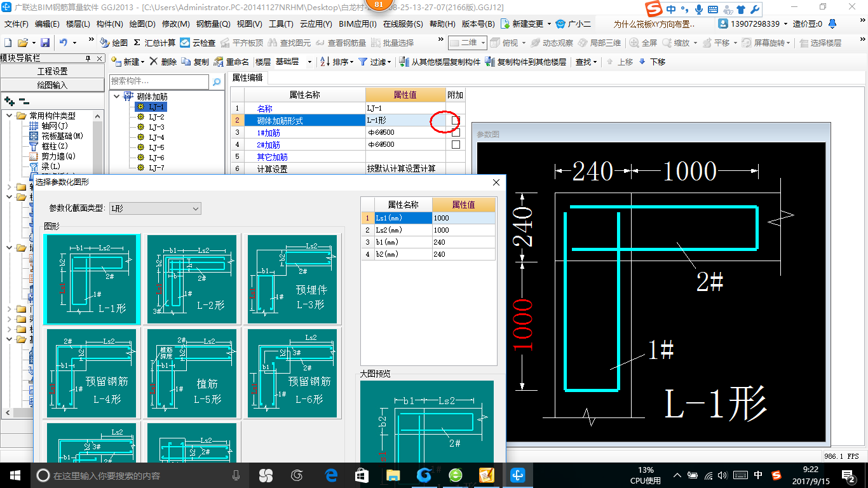The width and height of the screenshot is (868, 488).
Task: Open the 二维 view mode dropdown
Action: (x=483, y=43)
